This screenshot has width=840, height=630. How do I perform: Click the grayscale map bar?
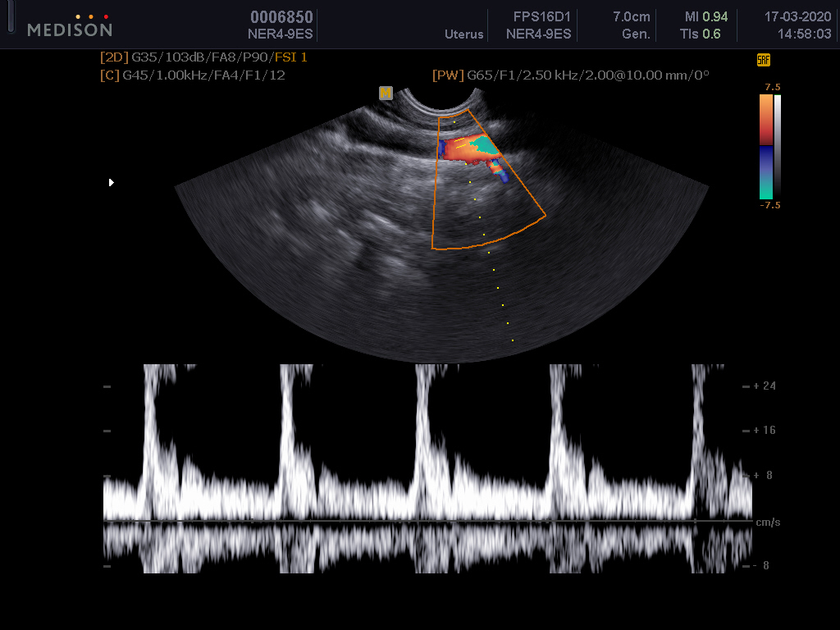point(778,146)
